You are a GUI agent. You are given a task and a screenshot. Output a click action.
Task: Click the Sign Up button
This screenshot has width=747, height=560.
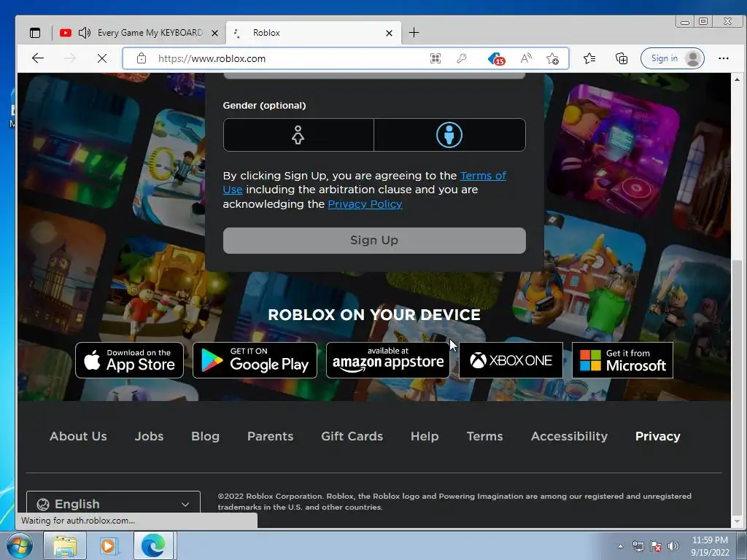pos(374,241)
